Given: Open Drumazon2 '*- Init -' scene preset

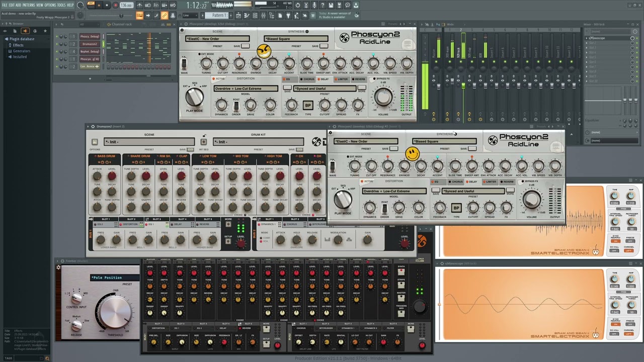Looking at the screenshot, I should pyautogui.click(x=149, y=142).
